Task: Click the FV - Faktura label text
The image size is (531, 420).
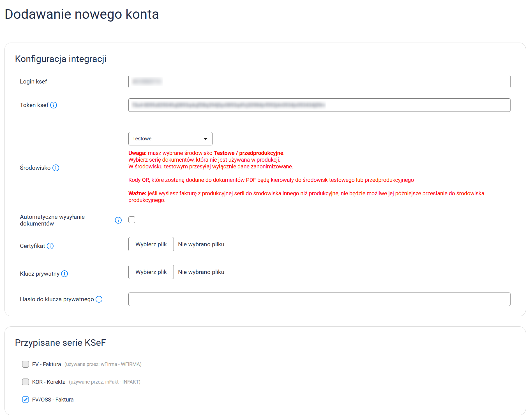Action: (47, 364)
